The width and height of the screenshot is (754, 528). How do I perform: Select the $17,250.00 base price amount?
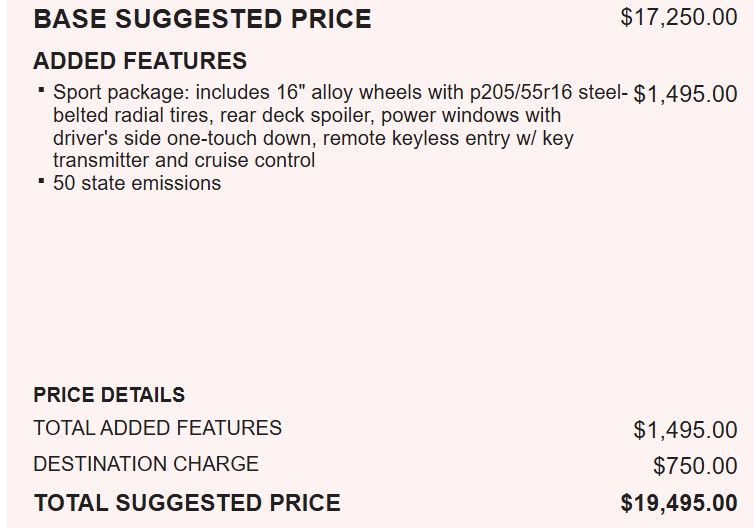coord(678,18)
